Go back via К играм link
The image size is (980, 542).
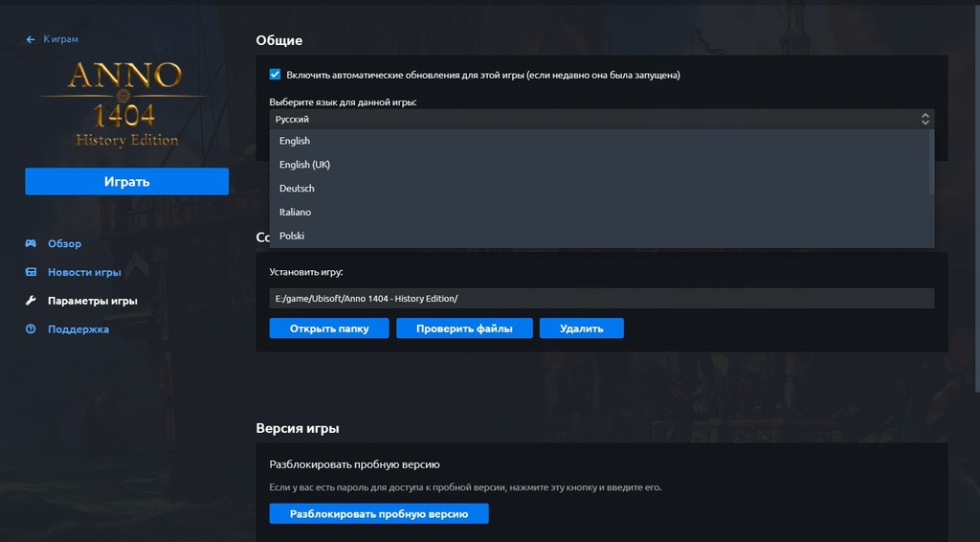60,39
